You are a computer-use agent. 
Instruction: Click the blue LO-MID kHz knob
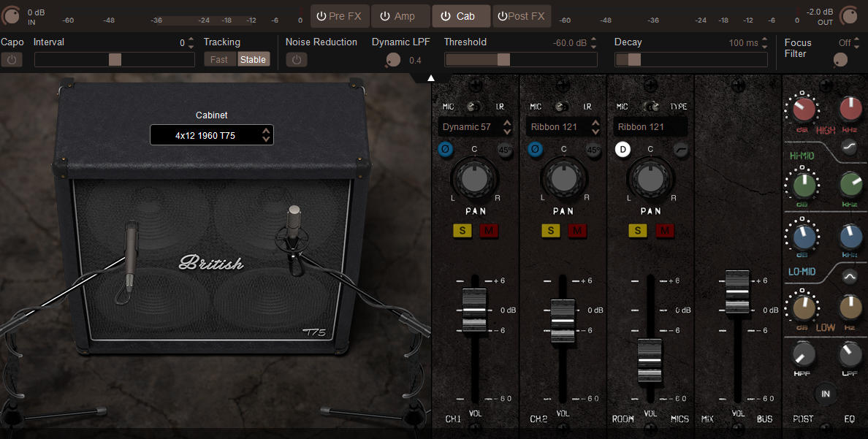pyautogui.click(x=851, y=237)
